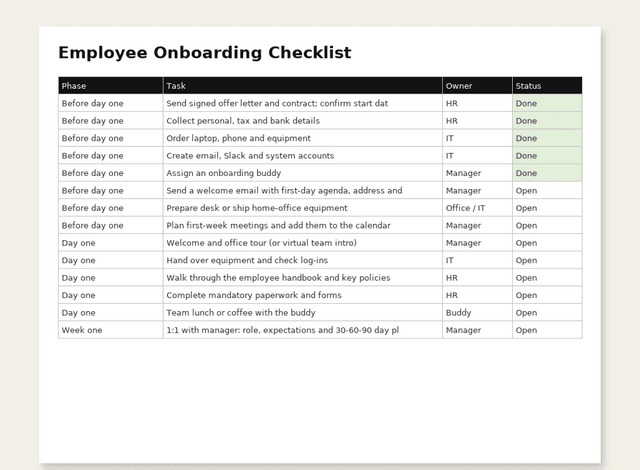Viewport: 640px width, 470px height.
Task: Click task 'Plan first-week meetings'
Action: (x=302, y=225)
